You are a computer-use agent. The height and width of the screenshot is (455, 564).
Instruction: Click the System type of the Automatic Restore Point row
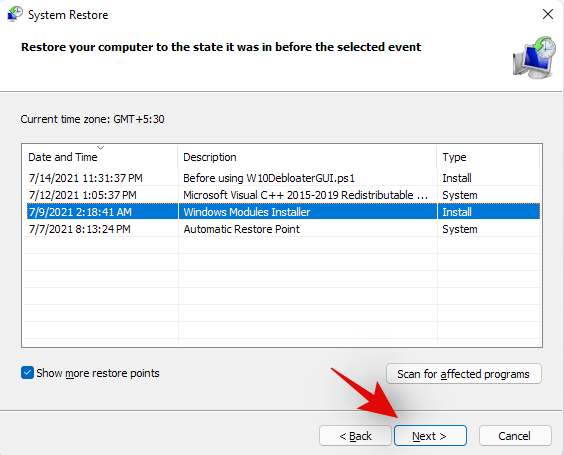click(x=460, y=229)
